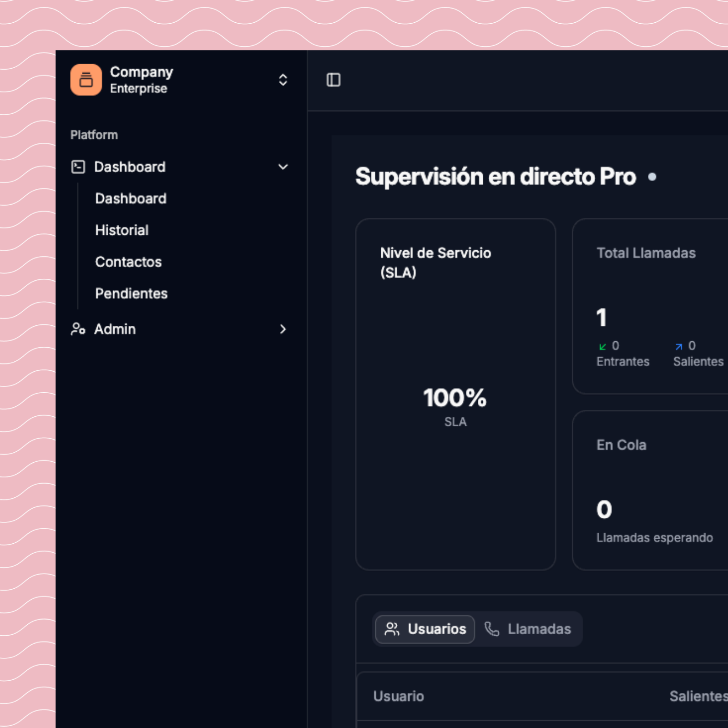This screenshot has width=728, height=728.
Task: Open the Dashboard sub-item
Action: 131,198
